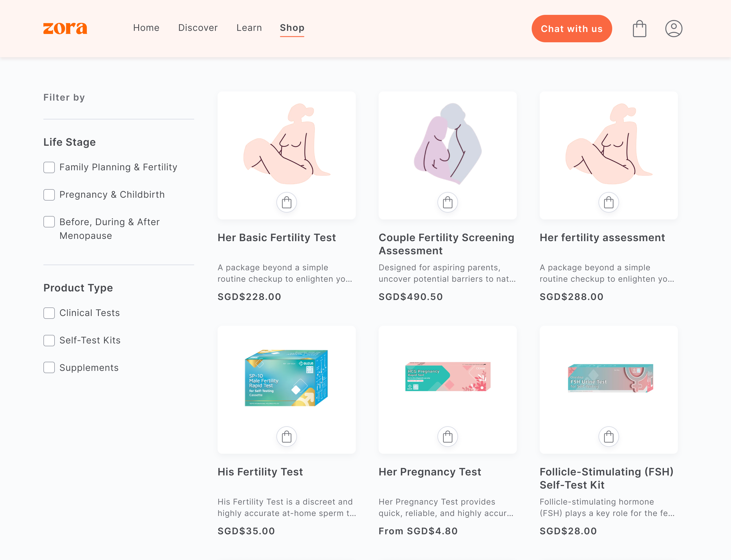Enable Self-Test Kits product type filter
Screen dimensions: 731x560
(x=50, y=340)
